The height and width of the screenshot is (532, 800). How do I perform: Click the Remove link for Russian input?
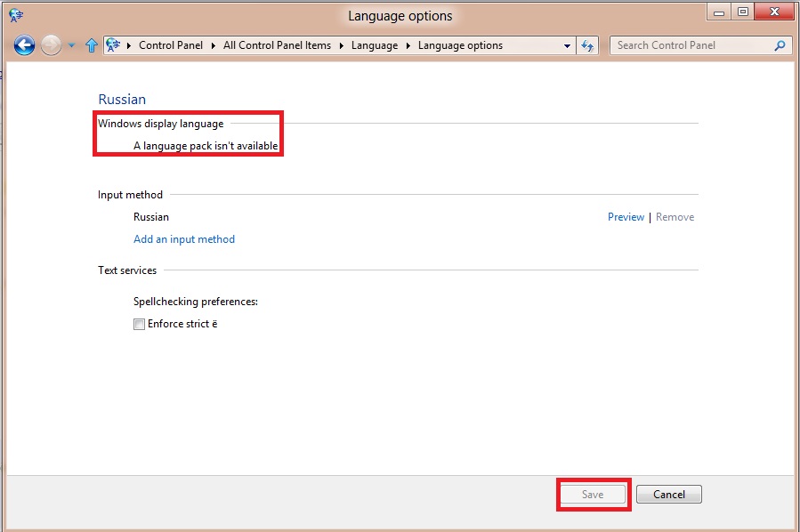coord(675,217)
